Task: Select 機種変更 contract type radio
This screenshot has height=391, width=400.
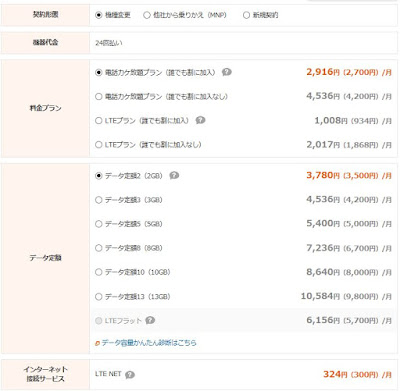Action: (98, 15)
